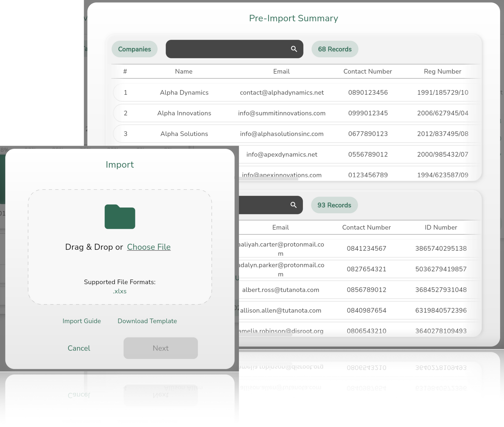The image size is (504, 427).
Task: Click Contact Number header in Companies table
Action: point(367,71)
